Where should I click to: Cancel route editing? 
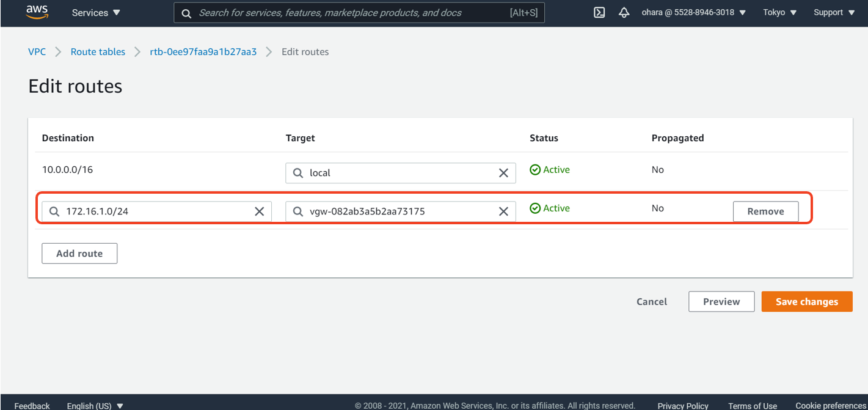click(x=652, y=302)
